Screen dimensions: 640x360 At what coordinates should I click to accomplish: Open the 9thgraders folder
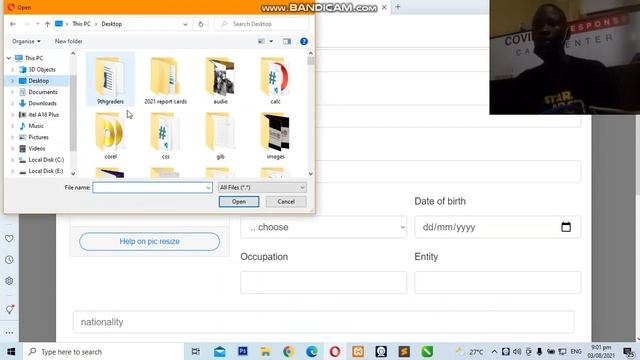coord(110,80)
